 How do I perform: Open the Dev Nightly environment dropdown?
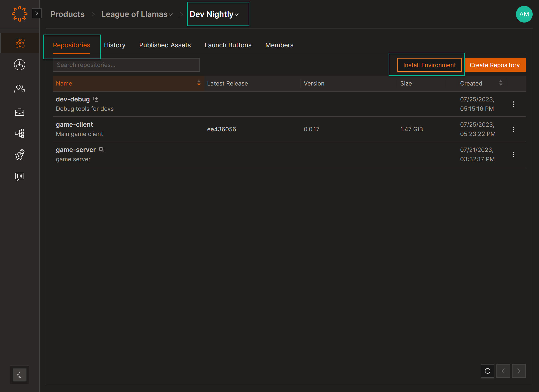(214, 14)
